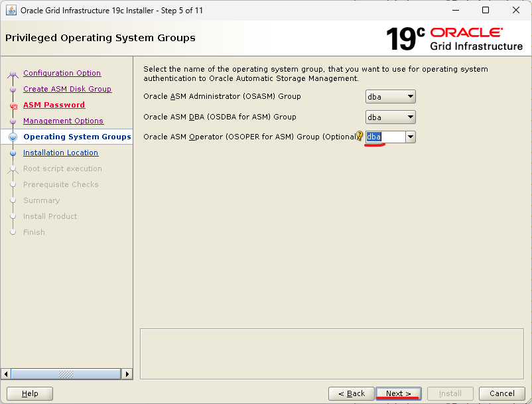Screen dimensions: 532x404
Task: Jump to the ASM Password step
Action: coord(54,105)
